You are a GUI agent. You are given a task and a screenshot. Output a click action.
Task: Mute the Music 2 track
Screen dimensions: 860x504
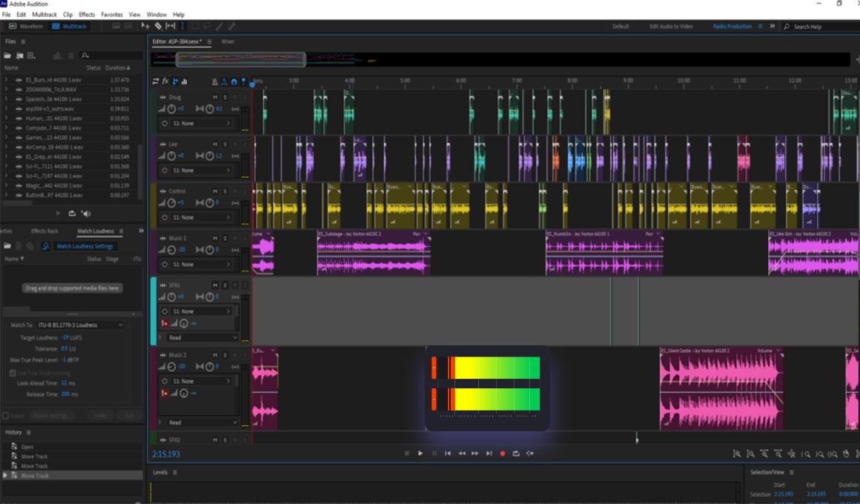215,355
